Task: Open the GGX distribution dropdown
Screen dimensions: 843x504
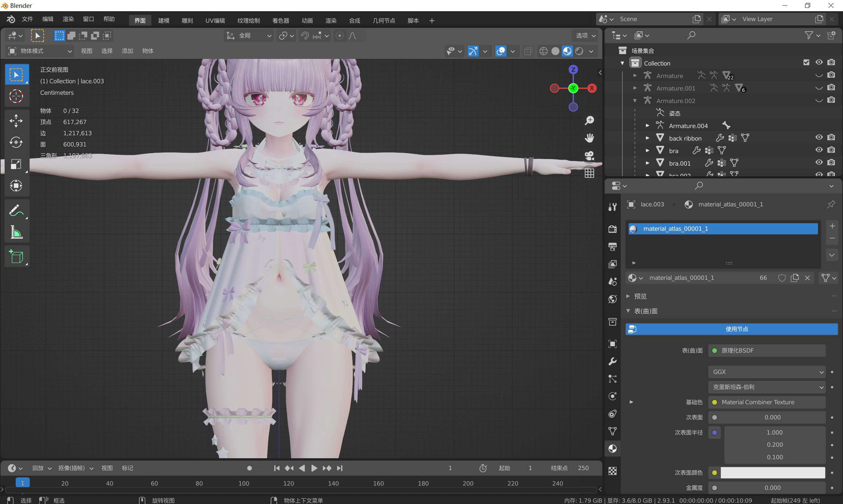Action: 767,372
